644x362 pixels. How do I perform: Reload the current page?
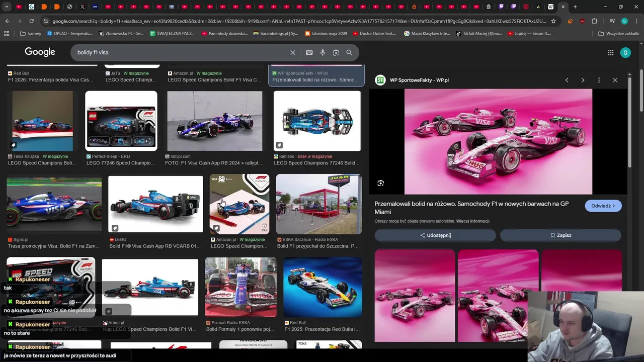coord(31,21)
